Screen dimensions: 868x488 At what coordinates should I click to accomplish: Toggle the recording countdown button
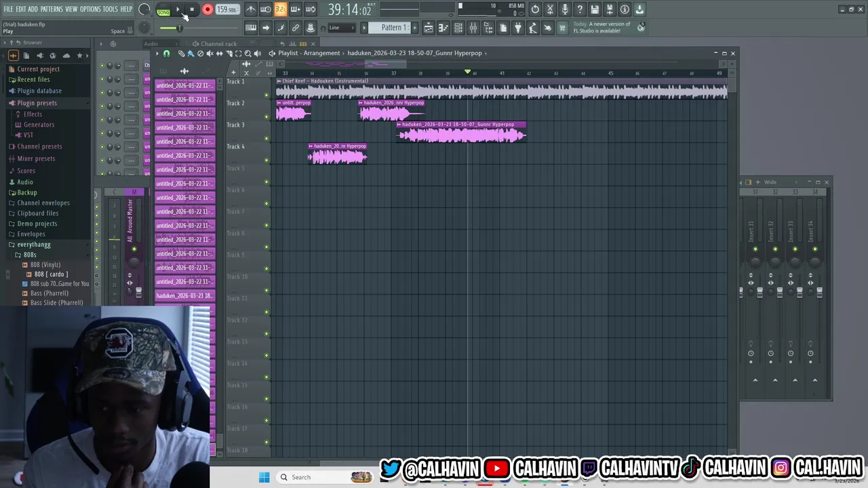[x=280, y=9]
